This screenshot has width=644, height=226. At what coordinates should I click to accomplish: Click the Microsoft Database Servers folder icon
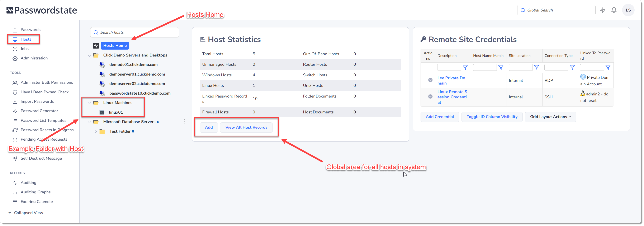pos(96,122)
